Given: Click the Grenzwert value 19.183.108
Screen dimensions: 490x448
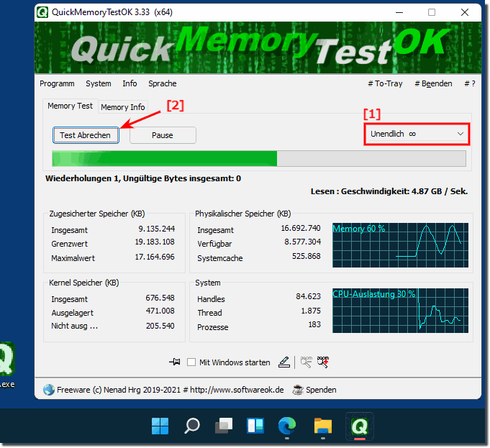Looking at the screenshot, I should tap(155, 242).
